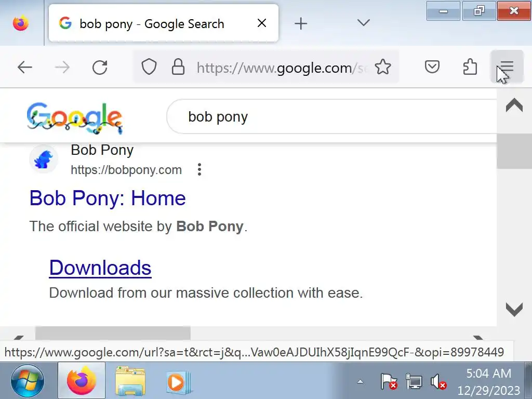Open the Extensions puzzle icon
Screen dimensions: 532x399
tap(470, 67)
